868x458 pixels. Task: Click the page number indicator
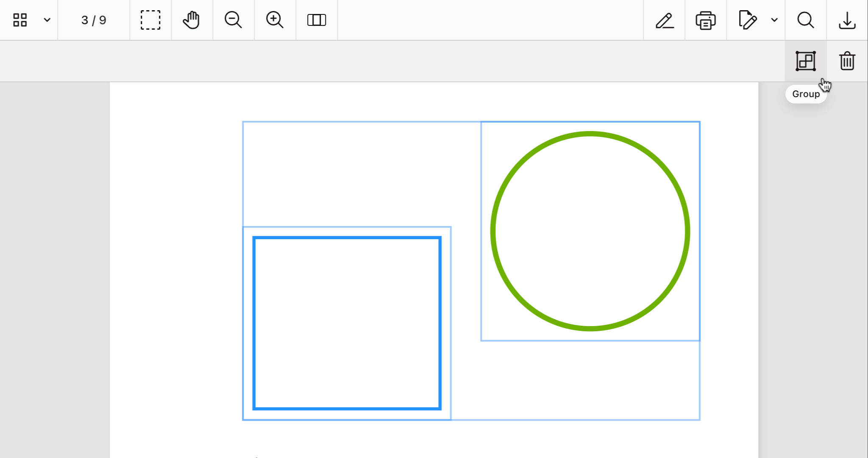[94, 20]
